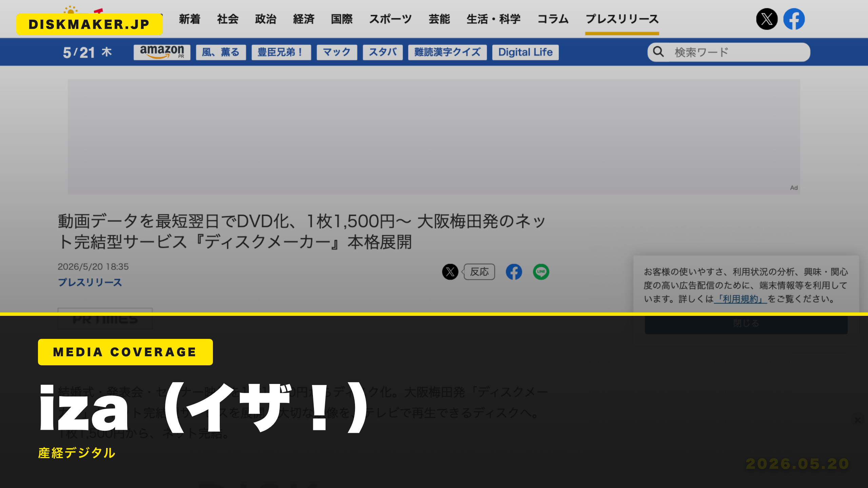This screenshot has height=488, width=868.
Task: Select the プレスリリース tab
Action: click(x=622, y=19)
